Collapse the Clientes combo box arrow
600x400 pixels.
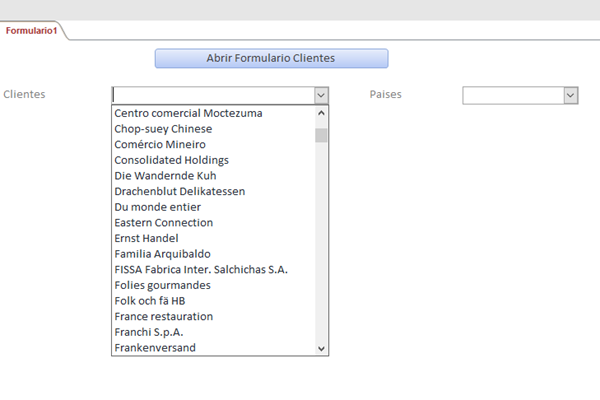coord(321,95)
